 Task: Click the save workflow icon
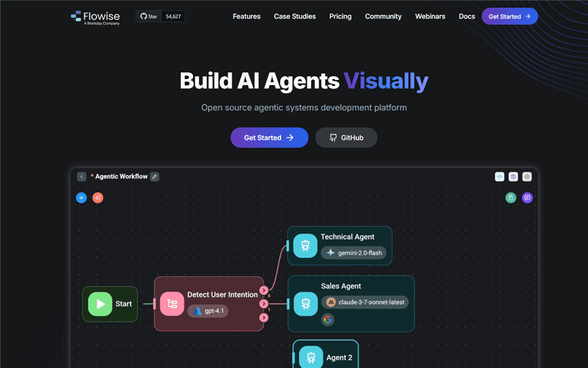pos(513,176)
